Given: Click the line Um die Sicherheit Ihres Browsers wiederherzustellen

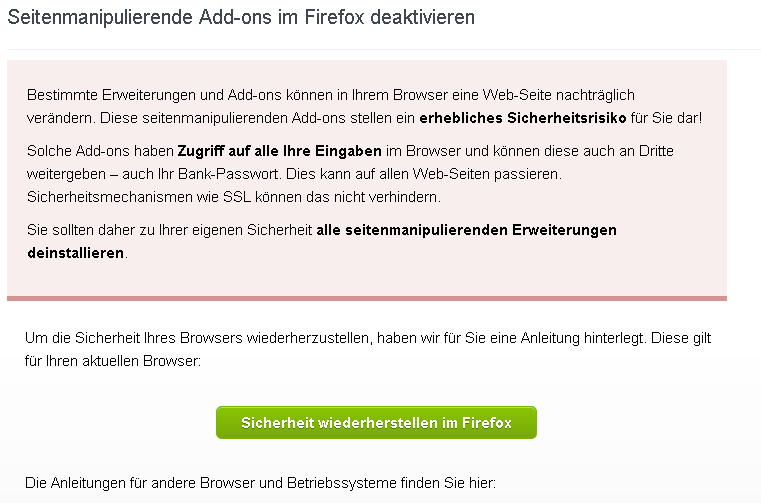Looking at the screenshot, I should click(368, 338).
